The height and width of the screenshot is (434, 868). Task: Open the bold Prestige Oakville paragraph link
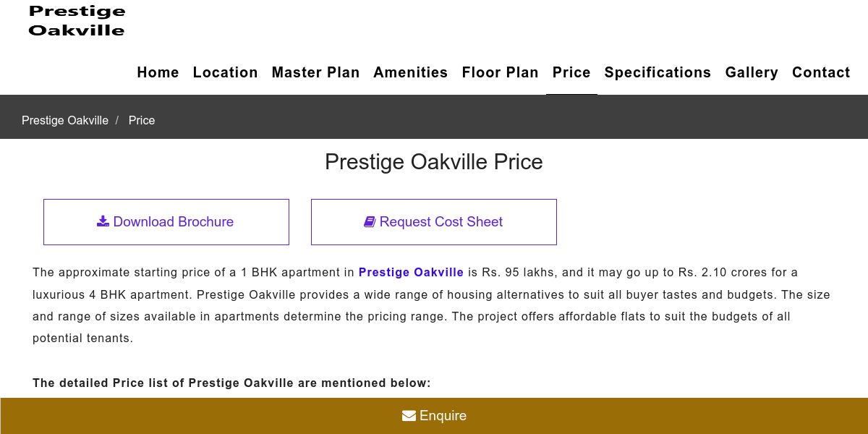coord(411,273)
